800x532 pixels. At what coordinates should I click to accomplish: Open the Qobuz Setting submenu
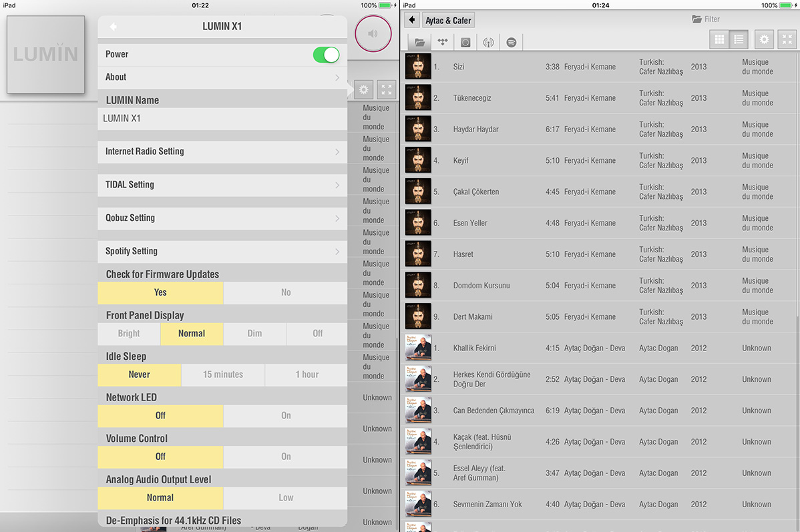pyautogui.click(x=222, y=218)
